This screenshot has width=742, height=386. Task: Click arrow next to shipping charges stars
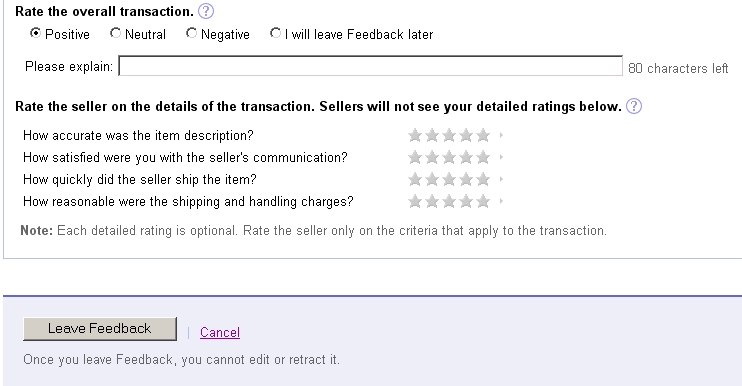(x=501, y=202)
